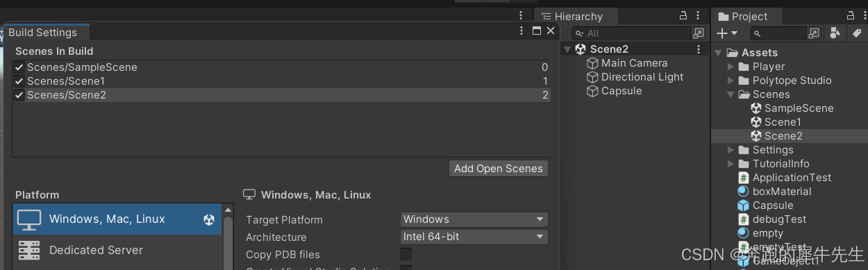The width and height of the screenshot is (868, 270).
Task: Select Main Camera label in Hierarchy
Action: point(634,63)
